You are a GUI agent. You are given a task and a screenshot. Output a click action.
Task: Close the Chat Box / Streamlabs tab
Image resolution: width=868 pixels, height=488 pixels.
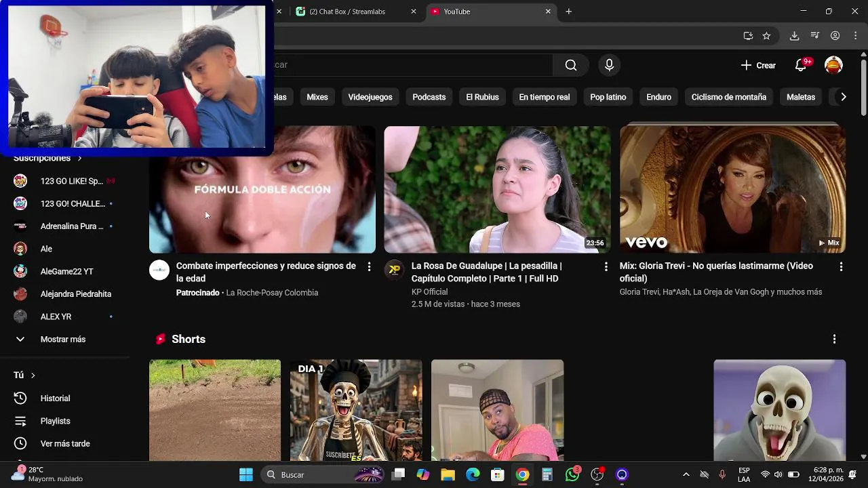click(x=414, y=12)
